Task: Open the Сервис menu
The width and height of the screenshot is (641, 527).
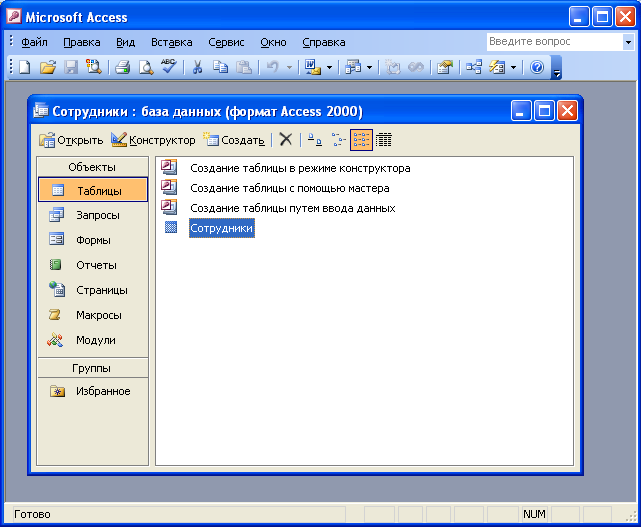Action: (x=226, y=42)
